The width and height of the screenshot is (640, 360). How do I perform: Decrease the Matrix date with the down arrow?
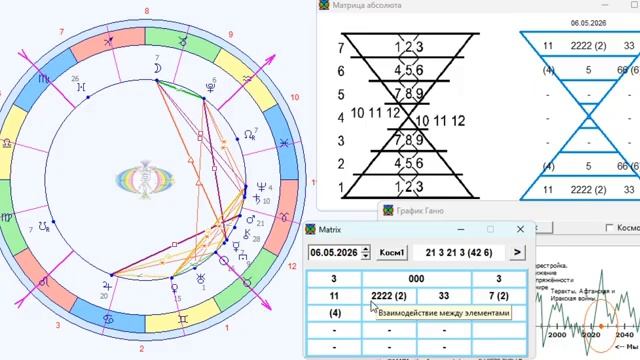click(x=366, y=256)
